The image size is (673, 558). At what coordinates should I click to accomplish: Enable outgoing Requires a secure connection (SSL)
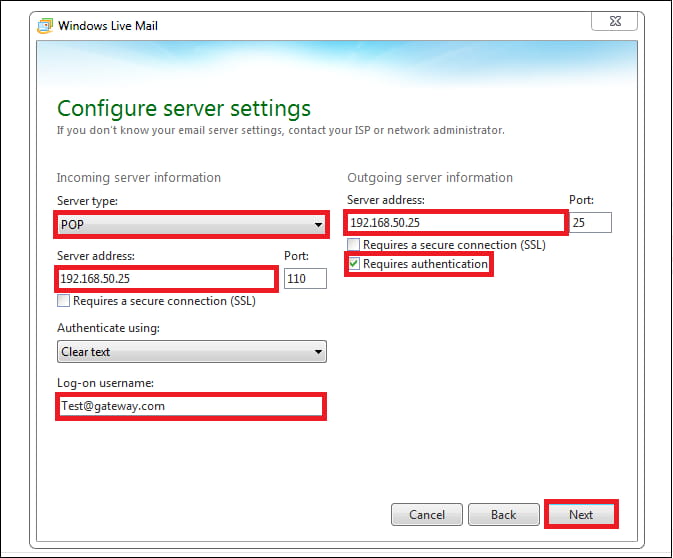353,245
